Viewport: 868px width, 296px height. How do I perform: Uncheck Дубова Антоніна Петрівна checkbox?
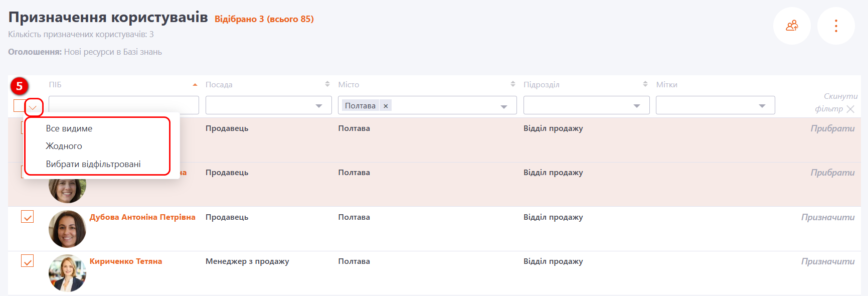[x=27, y=217]
